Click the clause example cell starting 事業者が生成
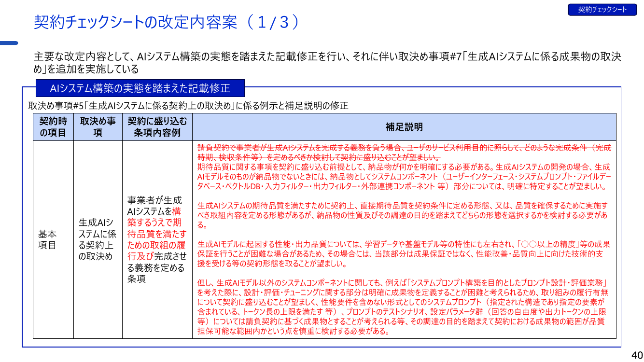 (157, 239)
